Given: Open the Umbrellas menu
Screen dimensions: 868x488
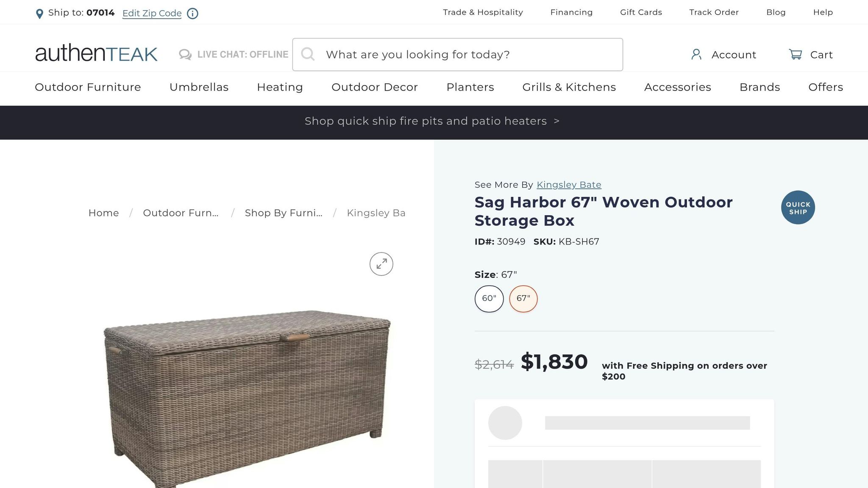Looking at the screenshot, I should click(x=199, y=87).
